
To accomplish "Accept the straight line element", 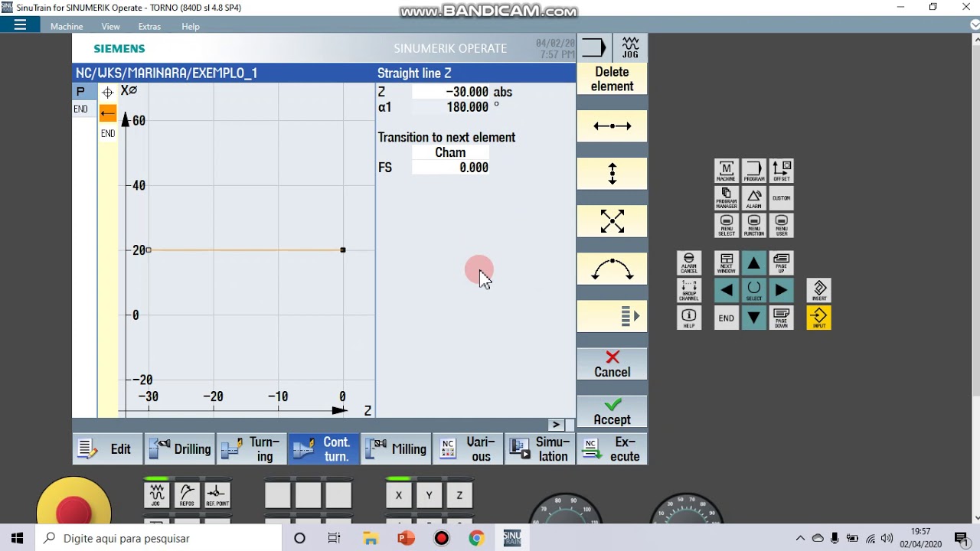I will tap(612, 412).
